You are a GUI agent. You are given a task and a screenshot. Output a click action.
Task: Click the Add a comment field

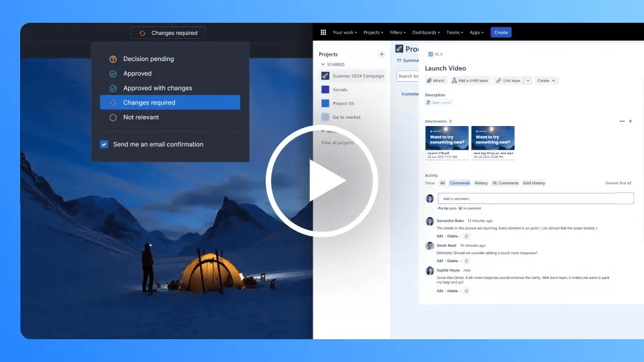[x=535, y=198]
